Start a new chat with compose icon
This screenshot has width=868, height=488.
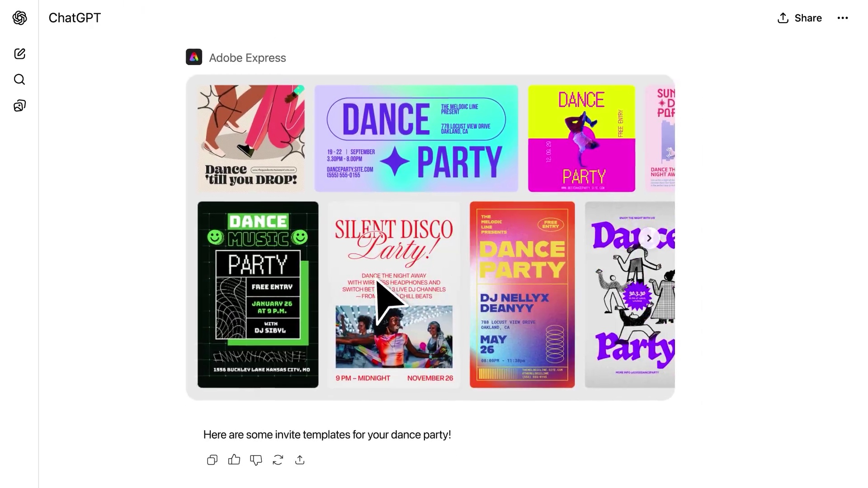pyautogui.click(x=19, y=54)
